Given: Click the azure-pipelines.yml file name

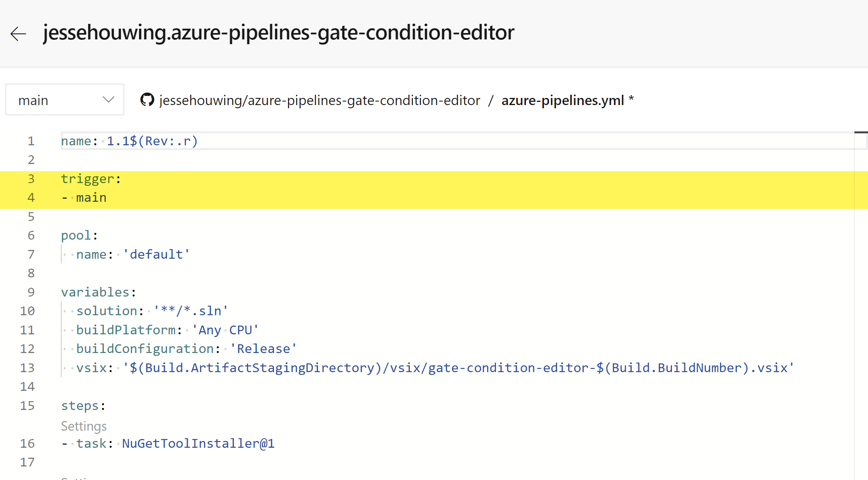Looking at the screenshot, I should click(x=562, y=100).
